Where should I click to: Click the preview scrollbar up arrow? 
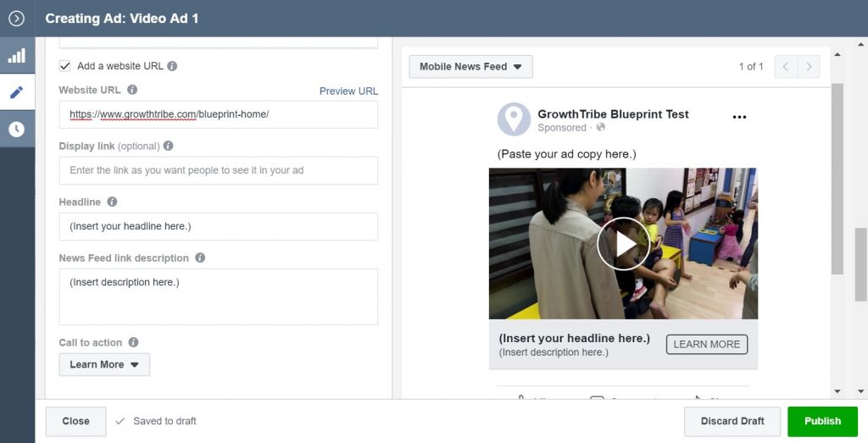pyautogui.click(x=837, y=54)
